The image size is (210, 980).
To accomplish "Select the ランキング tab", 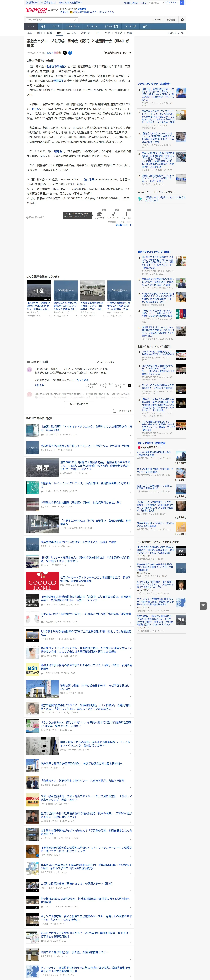I will click(x=130, y=27).
